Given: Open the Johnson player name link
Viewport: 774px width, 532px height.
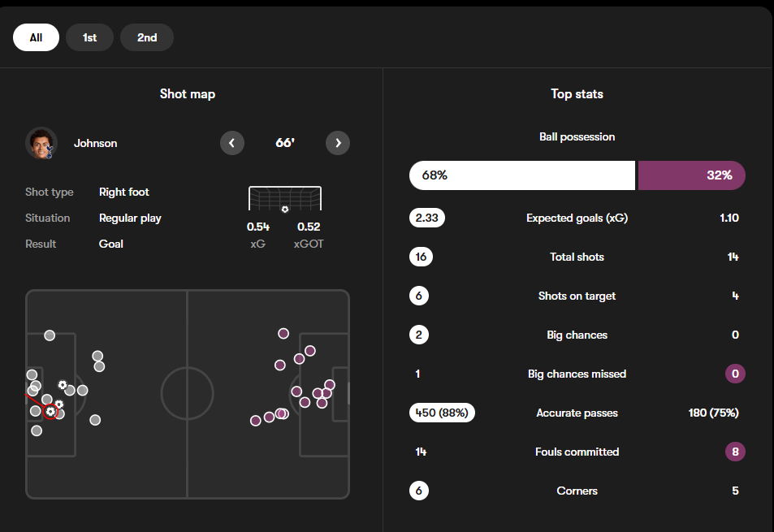Looking at the screenshot, I should pyautogui.click(x=96, y=143).
